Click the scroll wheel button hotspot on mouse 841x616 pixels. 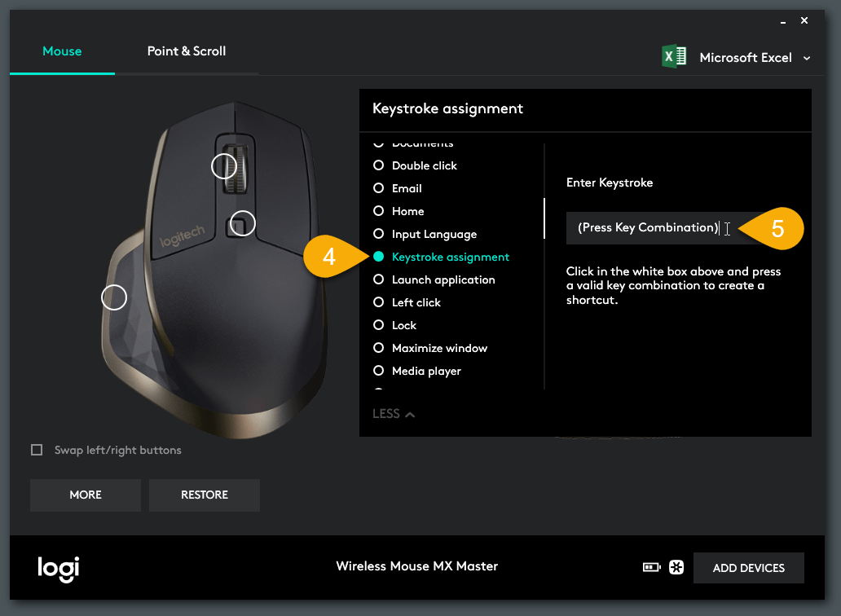click(x=224, y=166)
